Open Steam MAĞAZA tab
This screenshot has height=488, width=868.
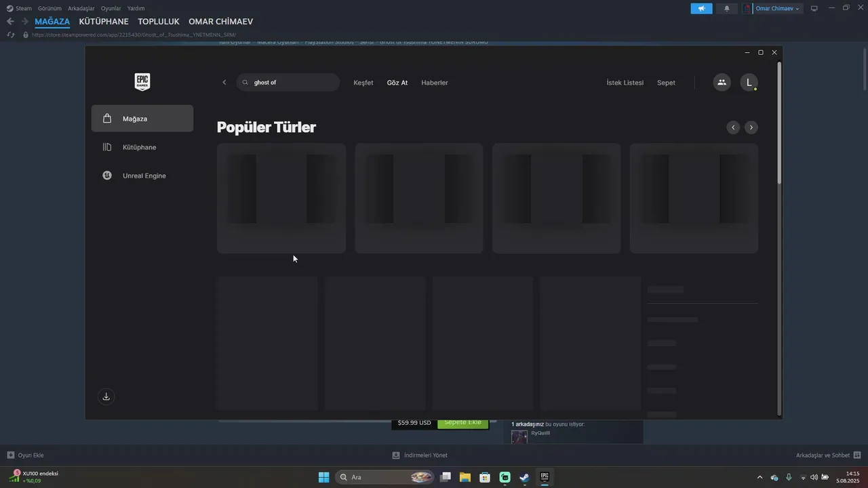pyautogui.click(x=52, y=22)
